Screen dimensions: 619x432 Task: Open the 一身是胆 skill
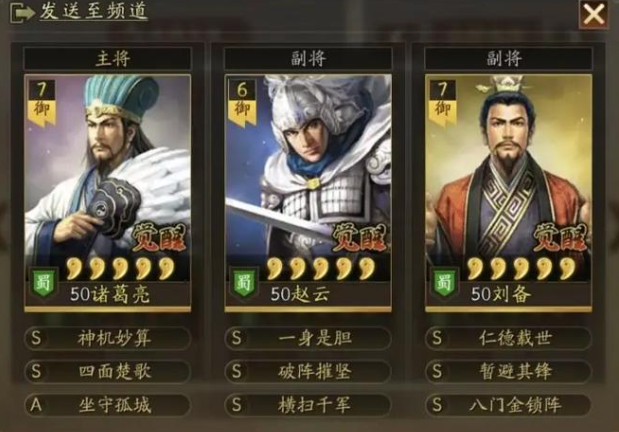[308, 338]
